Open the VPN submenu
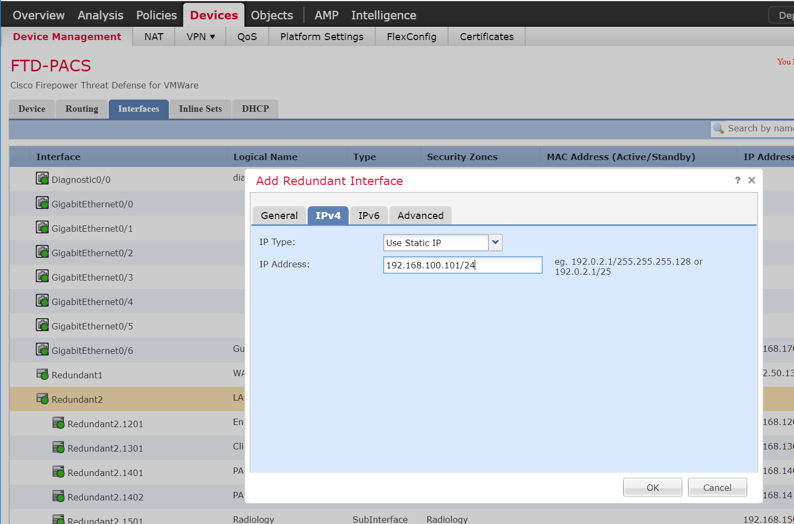The image size is (794, 524). pos(201,36)
